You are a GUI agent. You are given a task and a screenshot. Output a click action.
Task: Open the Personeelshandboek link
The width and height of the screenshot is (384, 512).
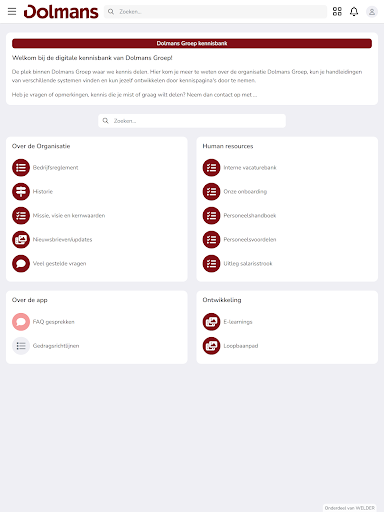coord(250,216)
